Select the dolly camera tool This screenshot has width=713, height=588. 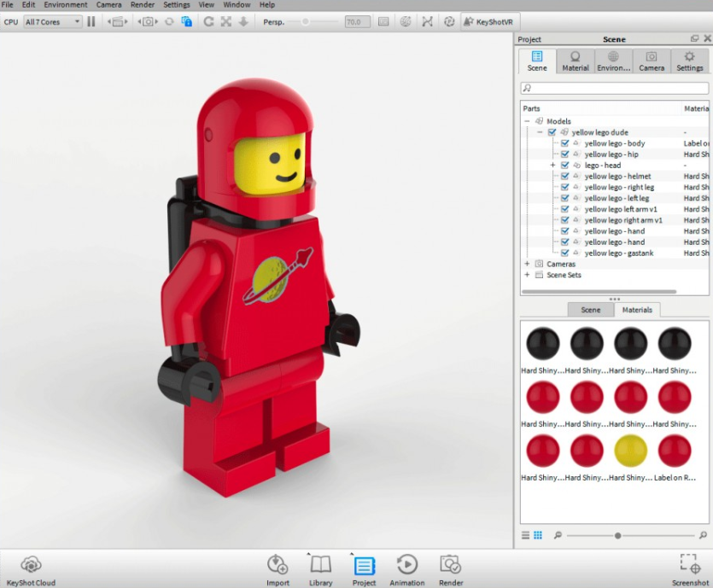click(x=243, y=22)
